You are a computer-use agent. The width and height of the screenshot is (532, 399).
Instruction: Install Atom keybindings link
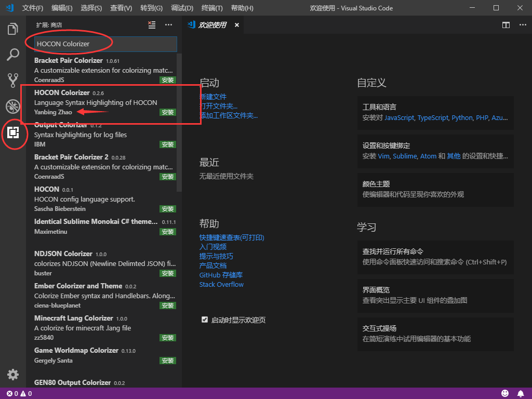[x=428, y=156]
